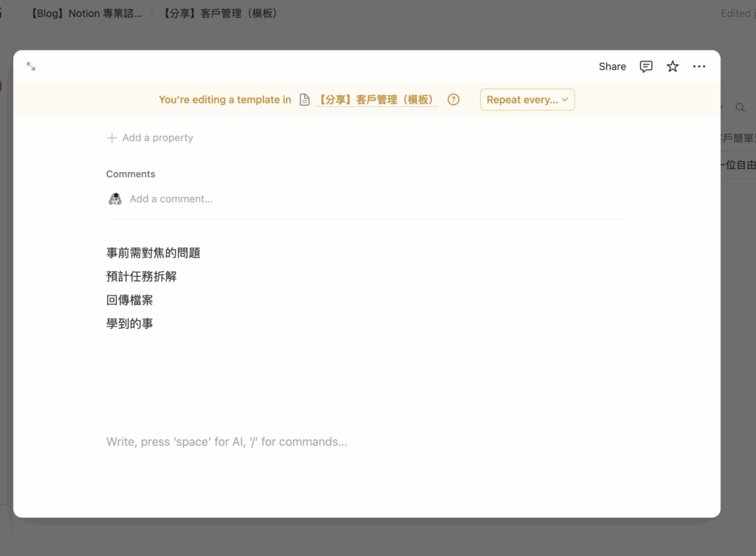Open template as full page with expand icon

[x=31, y=66]
